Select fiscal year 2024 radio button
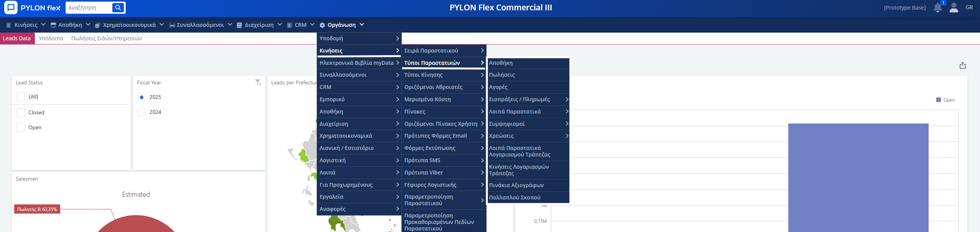Image resolution: width=980 pixels, height=232 pixels. pos(142,112)
